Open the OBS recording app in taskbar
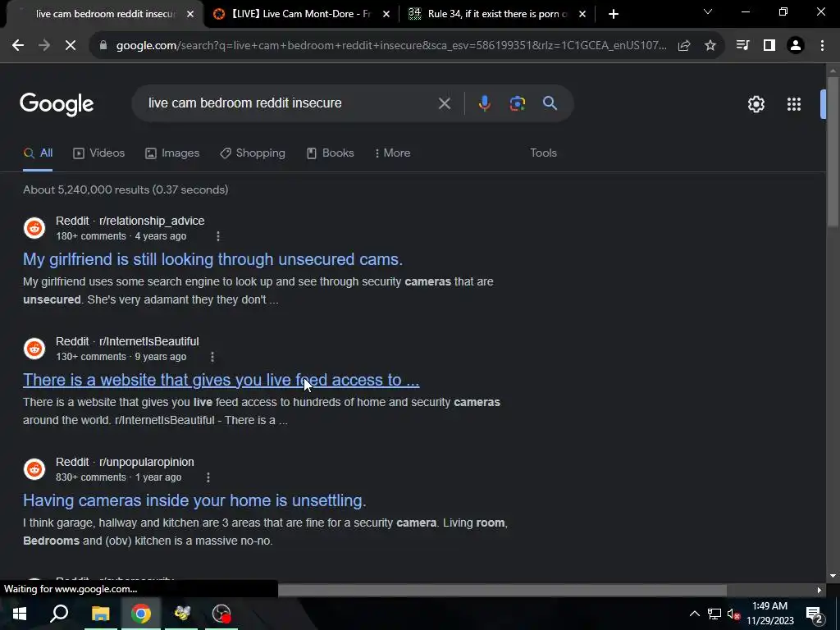This screenshot has width=840, height=630. (221, 614)
